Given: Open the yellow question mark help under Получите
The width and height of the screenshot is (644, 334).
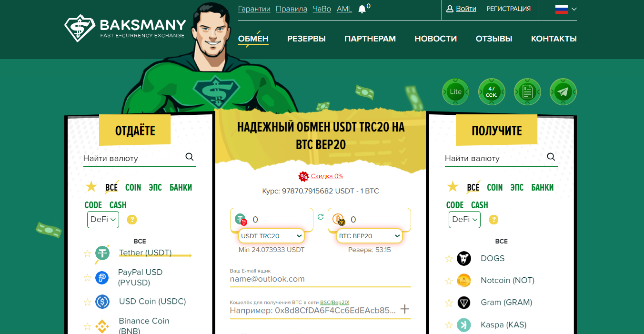Looking at the screenshot, I should click(x=494, y=220).
